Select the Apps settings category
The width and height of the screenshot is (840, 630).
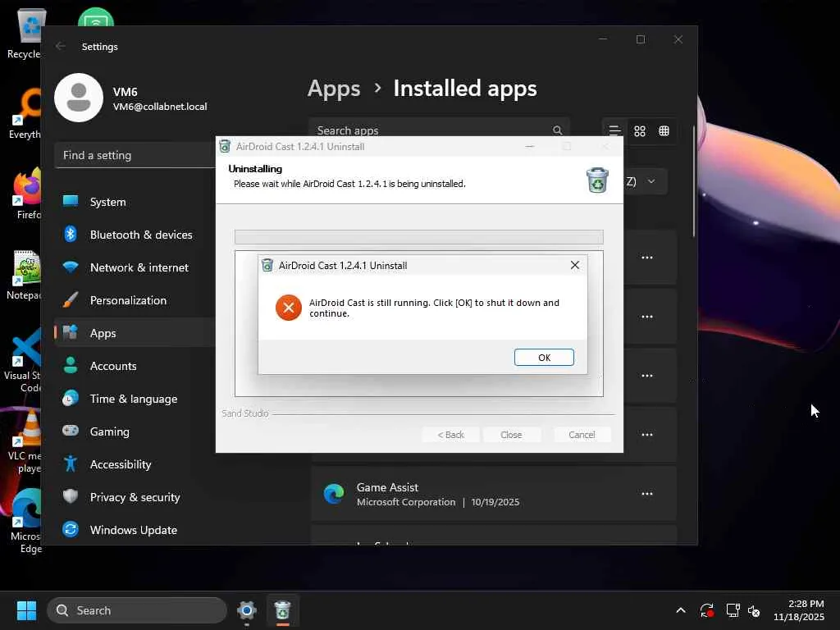coord(135,333)
